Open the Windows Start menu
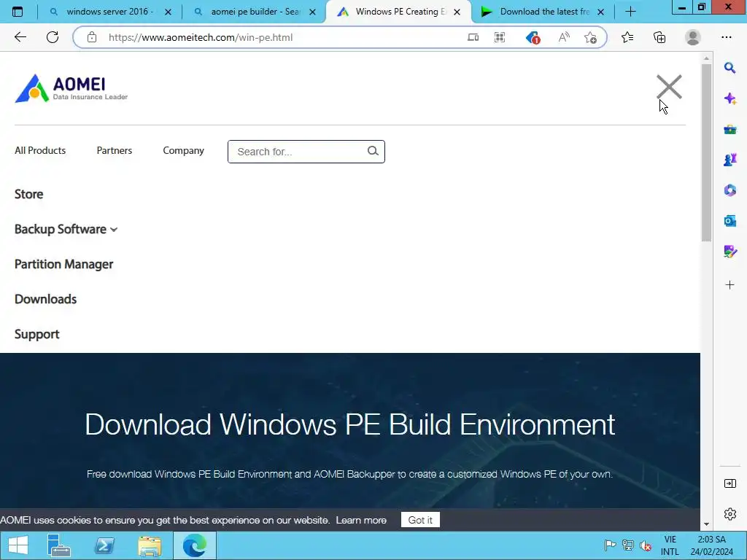This screenshot has height=560, width=747. point(18,545)
